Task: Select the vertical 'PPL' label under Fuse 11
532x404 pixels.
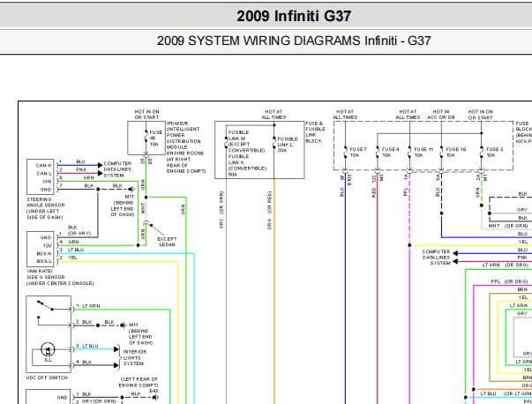Action: tap(405, 191)
